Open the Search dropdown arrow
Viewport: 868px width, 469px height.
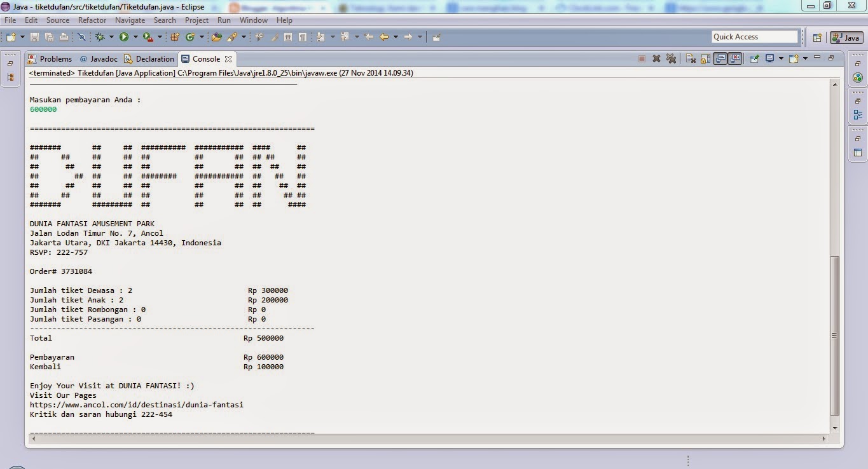click(244, 37)
